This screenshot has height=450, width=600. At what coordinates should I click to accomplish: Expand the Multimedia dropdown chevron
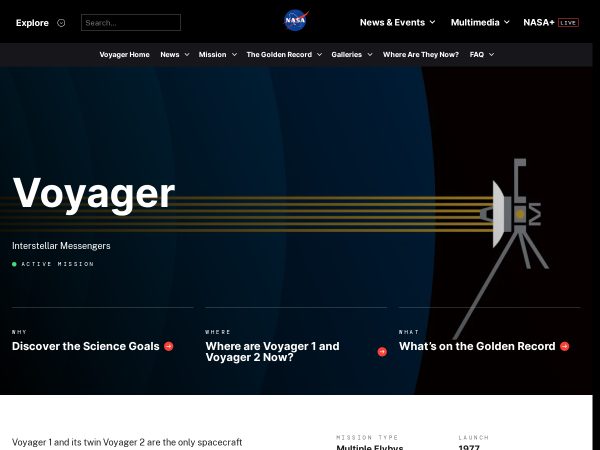(x=507, y=22)
